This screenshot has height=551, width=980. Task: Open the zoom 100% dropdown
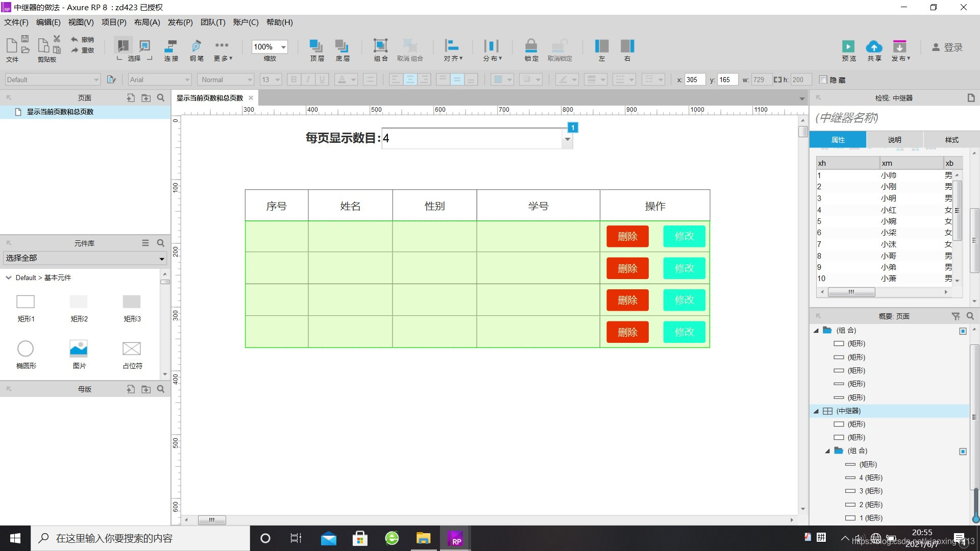coord(283,47)
